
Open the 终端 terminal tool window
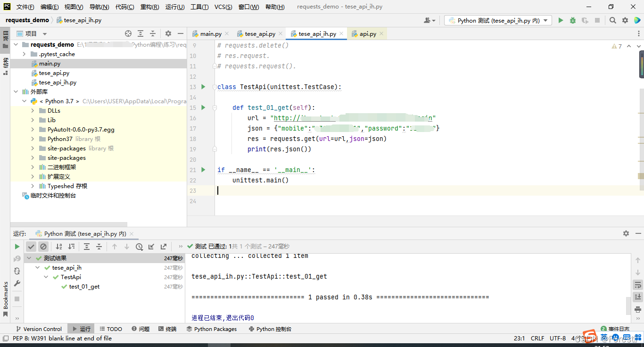167,329
